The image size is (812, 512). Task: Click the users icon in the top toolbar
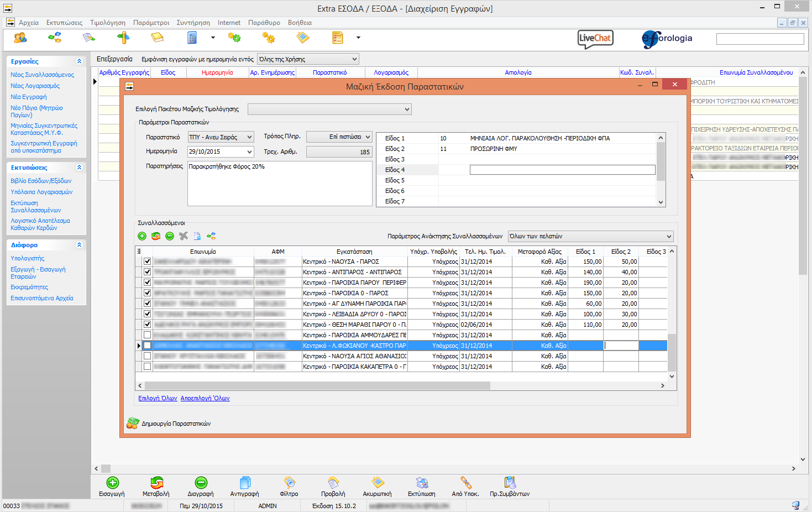click(20, 38)
